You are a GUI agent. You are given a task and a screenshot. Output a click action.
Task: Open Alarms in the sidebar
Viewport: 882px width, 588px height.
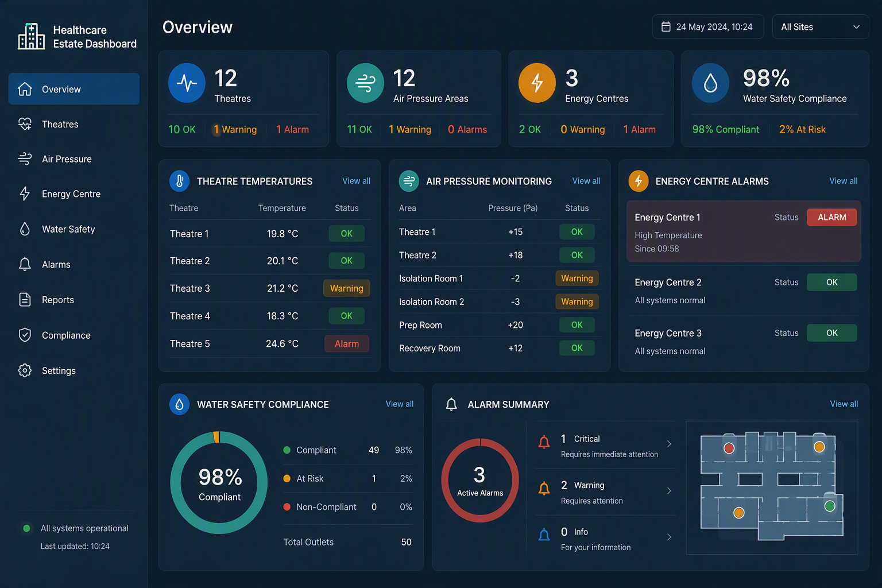(74, 265)
